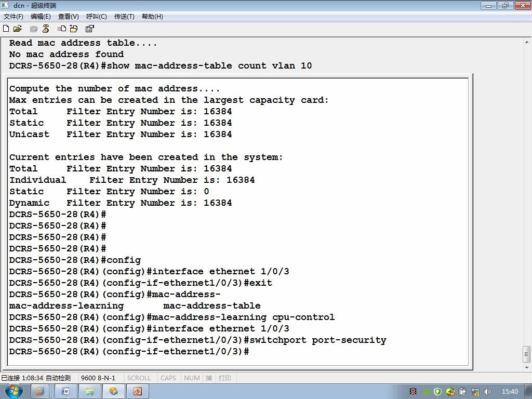The width and height of the screenshot is (532, 399).
Task: Open the 查看(V) menu
Action: pyautogui.click(x=69, y=17)
